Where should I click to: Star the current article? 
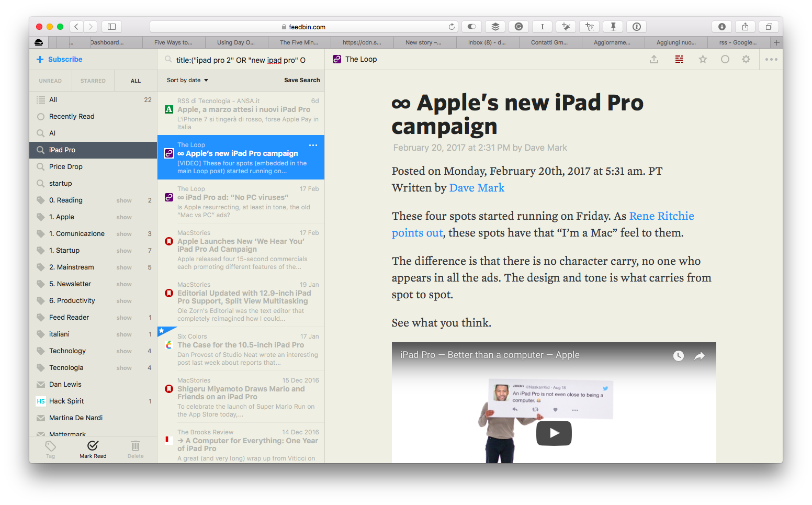703,60
